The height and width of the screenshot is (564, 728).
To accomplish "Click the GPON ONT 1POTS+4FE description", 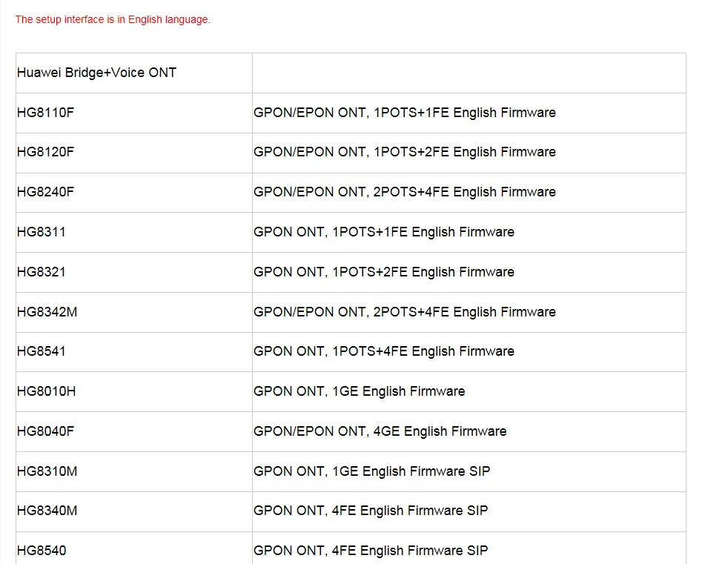I will click(x=383, y=351).
